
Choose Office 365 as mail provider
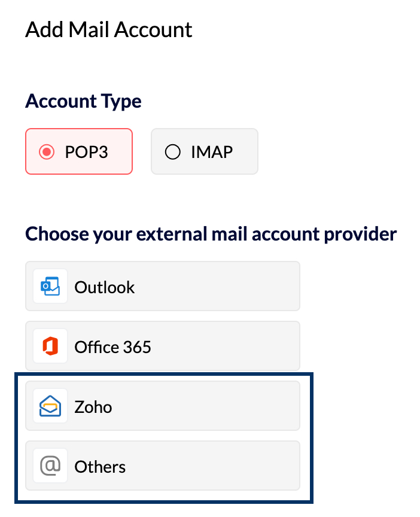(x=162, y=346)
